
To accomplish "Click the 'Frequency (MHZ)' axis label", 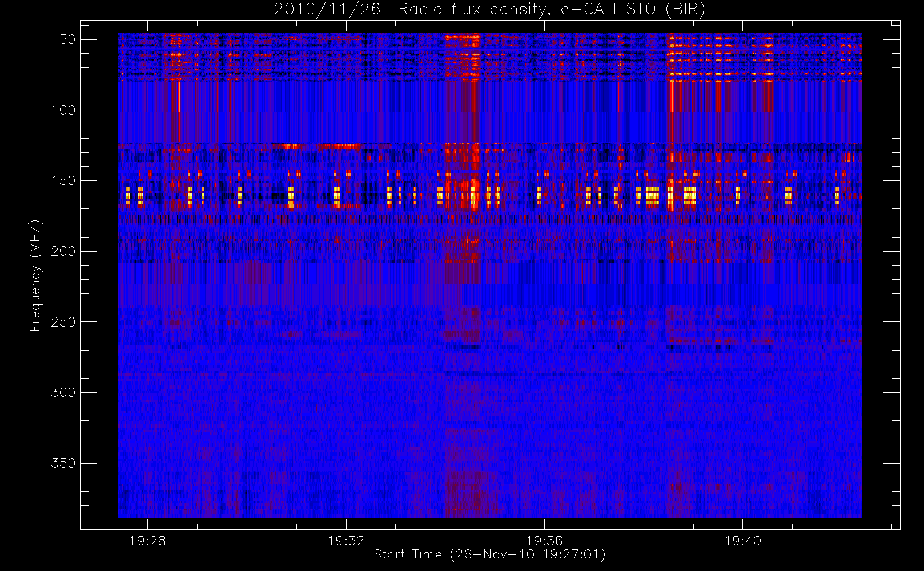I will coord(35,275).
